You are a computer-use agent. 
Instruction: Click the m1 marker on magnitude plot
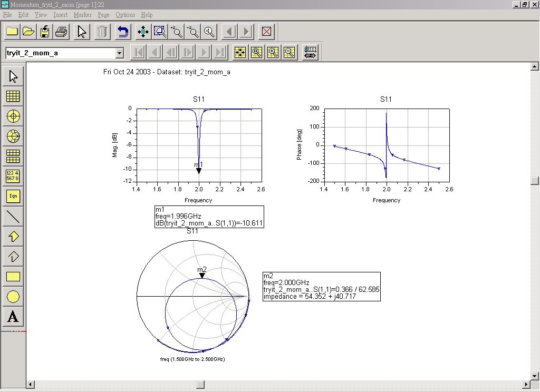pyautogui.click(x=199, y=171)
